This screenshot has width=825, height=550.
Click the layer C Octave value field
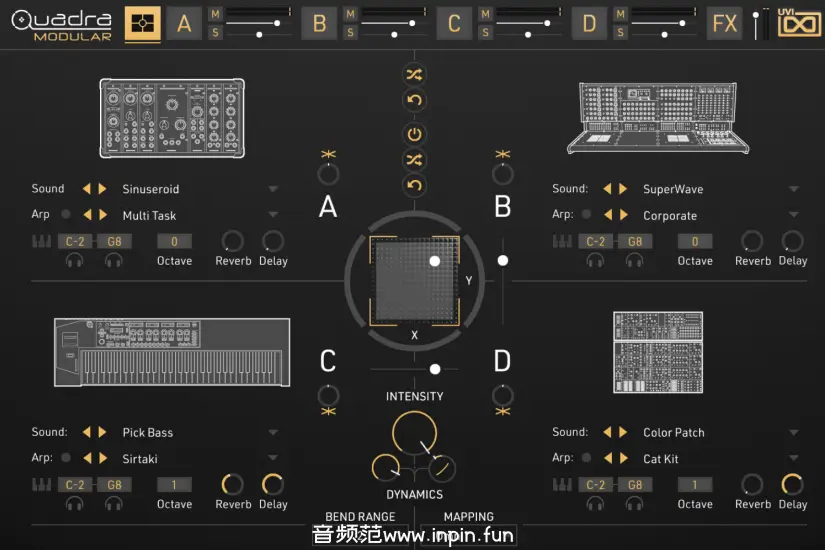(x=174, y=485)
